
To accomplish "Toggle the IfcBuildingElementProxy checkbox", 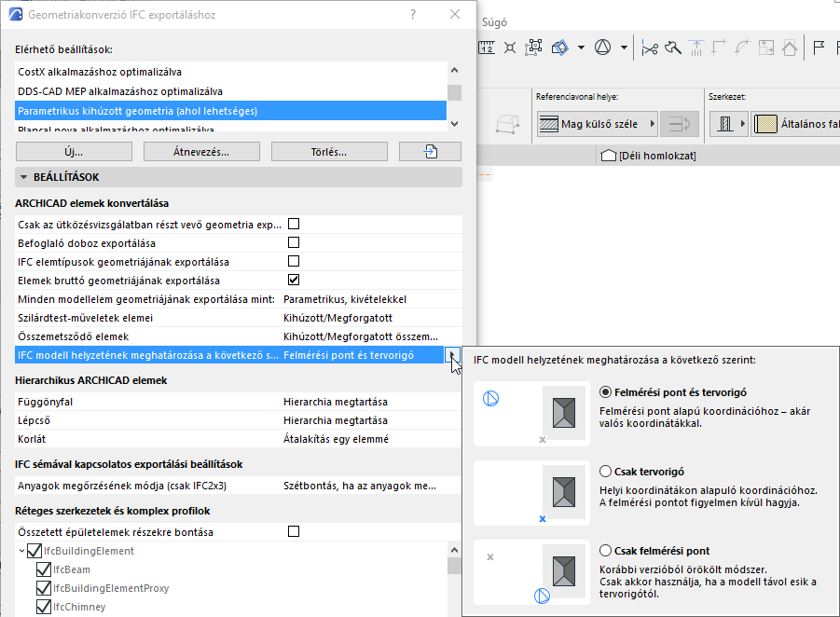I will coord(44,588).
